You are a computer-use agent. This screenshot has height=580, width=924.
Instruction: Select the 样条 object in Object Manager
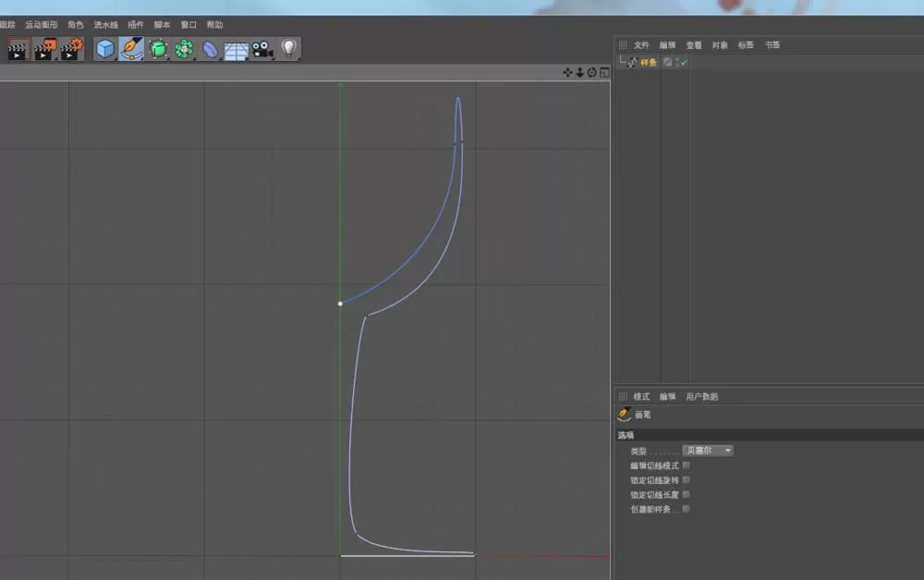click(x=649, y=63)
